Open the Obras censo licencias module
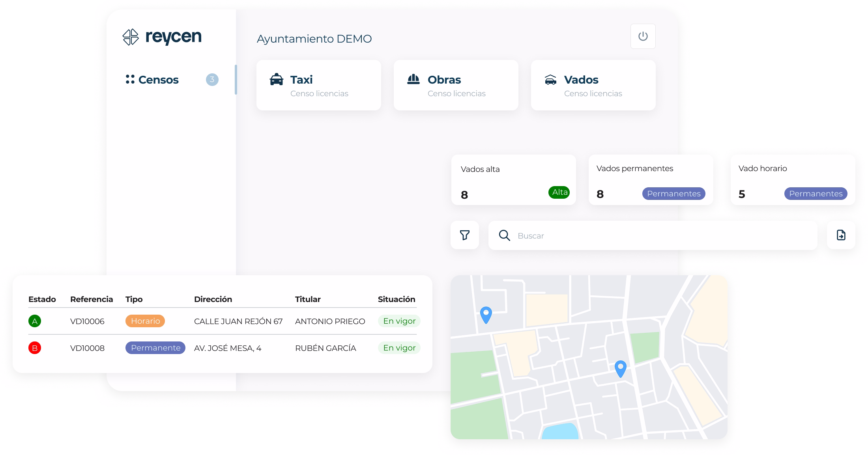This screenshot has width=868, height=455. pos(455,85)
